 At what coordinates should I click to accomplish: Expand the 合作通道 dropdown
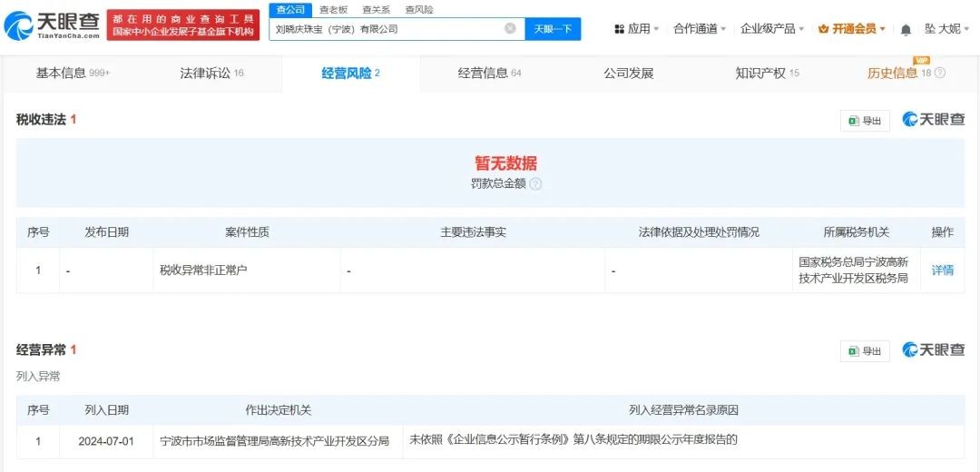tap(701, 29)
